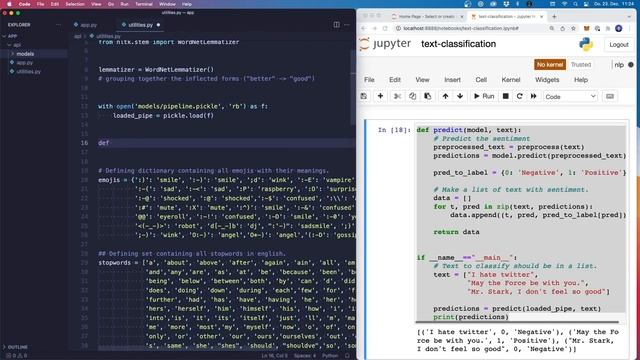Open Jupyter Widgets menu
Viewport: 640px width, 360px height.
547,80
